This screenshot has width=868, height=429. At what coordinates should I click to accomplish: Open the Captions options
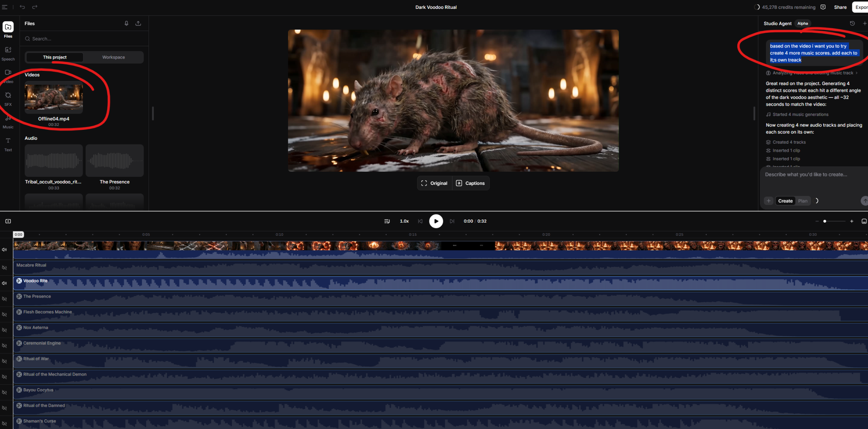point(471,183)
